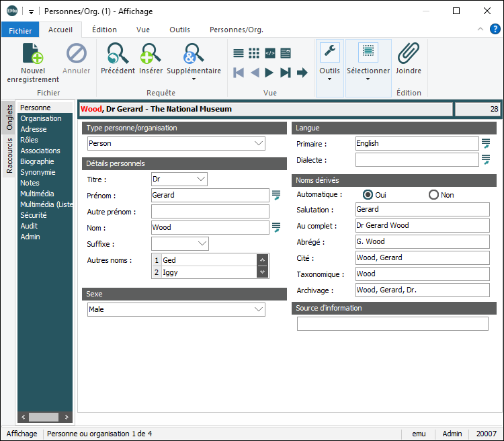Switch to the Édition ribbon tab
This screenshot has width=504, height=441.
[104, 30]
